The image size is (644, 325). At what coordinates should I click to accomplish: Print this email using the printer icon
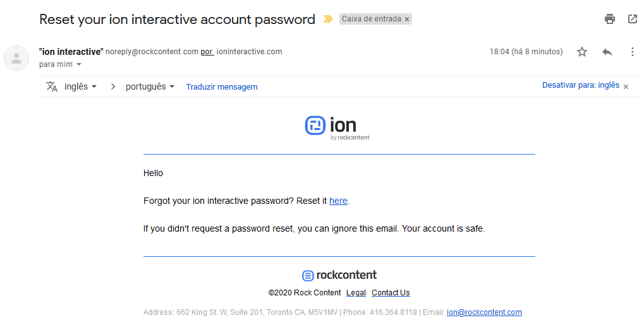[x=610, y=19]
